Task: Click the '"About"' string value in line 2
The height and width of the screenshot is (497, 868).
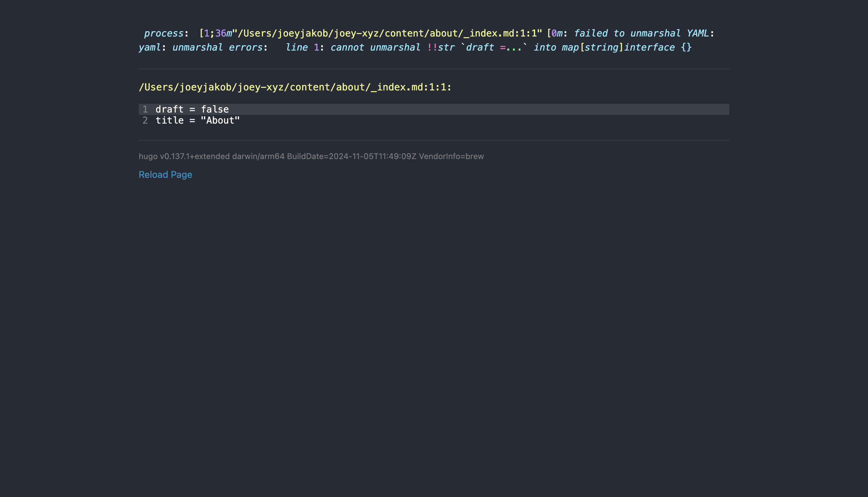Action: click(x=220, y=121)
